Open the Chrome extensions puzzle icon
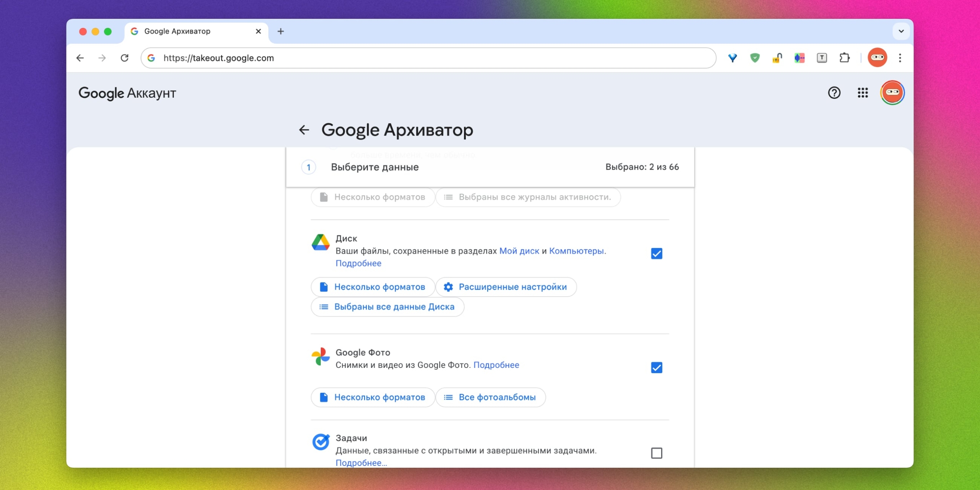 (x=844, y=58)
